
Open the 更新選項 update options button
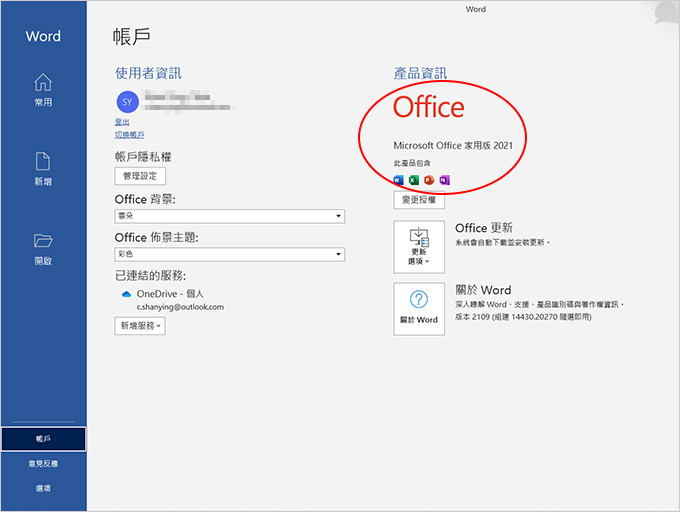pos(419,247)
